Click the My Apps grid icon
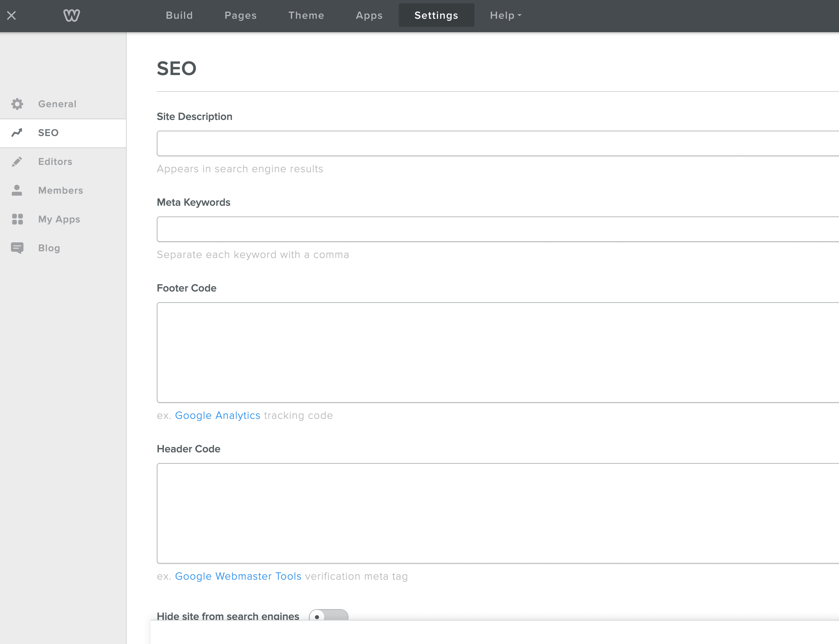This screenshot has height=644, width=839. [18, 219]
